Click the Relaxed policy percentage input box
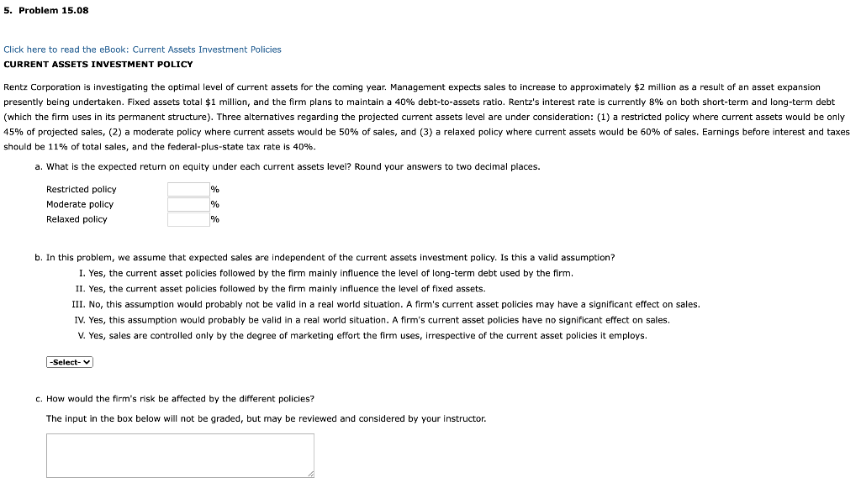This screenshot has height=504, width=861. pos(187,219)
